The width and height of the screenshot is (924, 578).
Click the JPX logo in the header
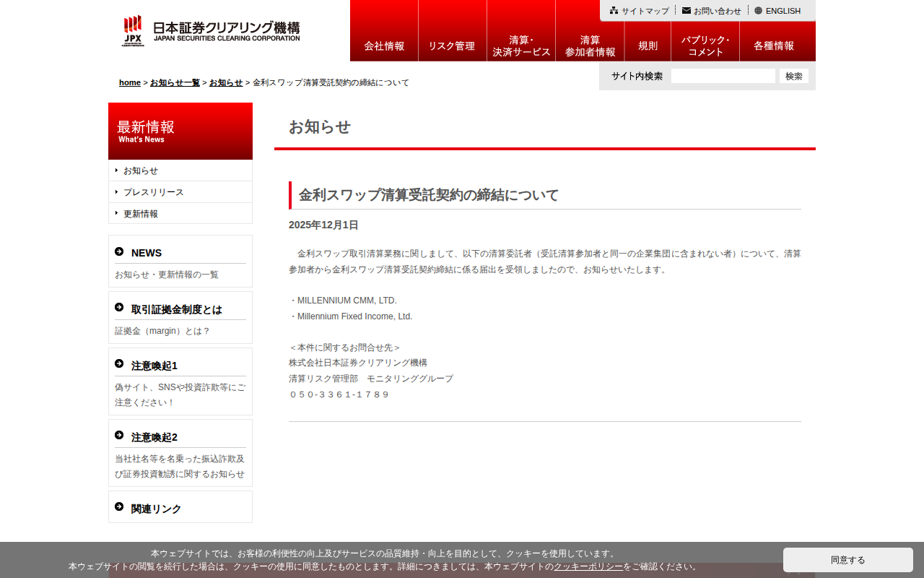coord(133,31)
